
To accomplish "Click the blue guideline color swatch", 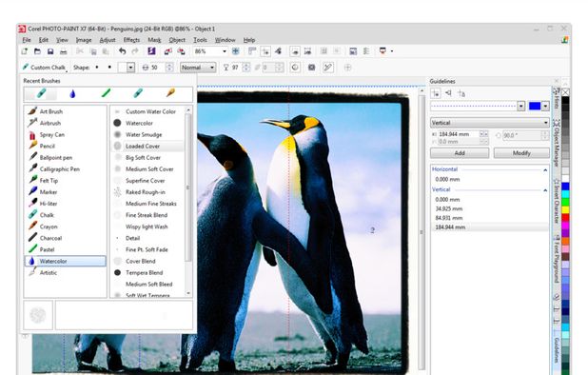I will [535, 107].
